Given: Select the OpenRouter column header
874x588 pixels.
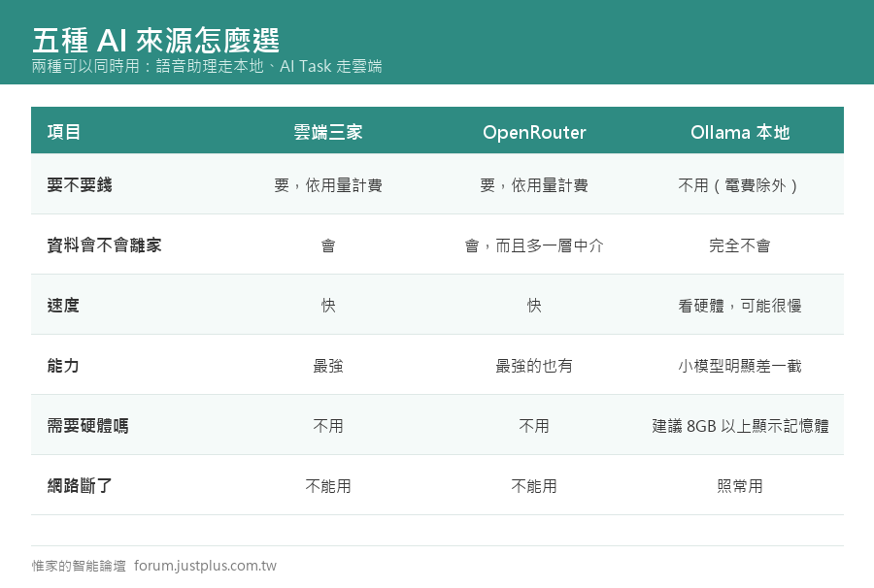Looking at the screenshot, I should 534,132.
